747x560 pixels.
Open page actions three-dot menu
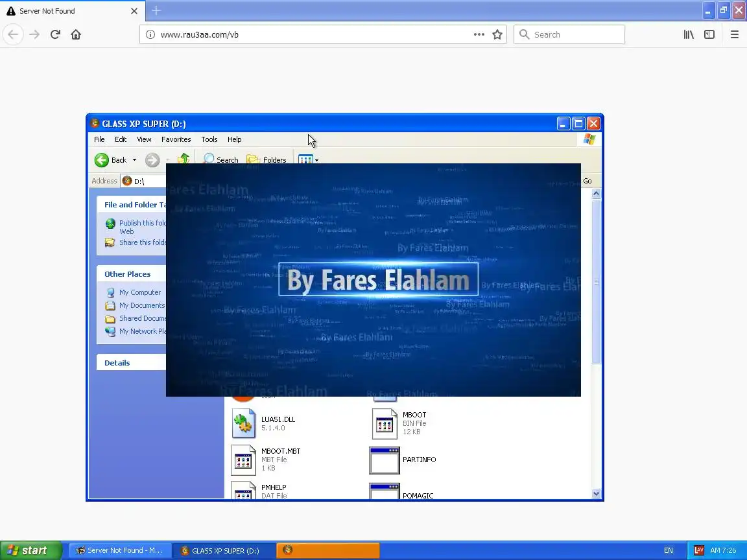click(479, 34)
